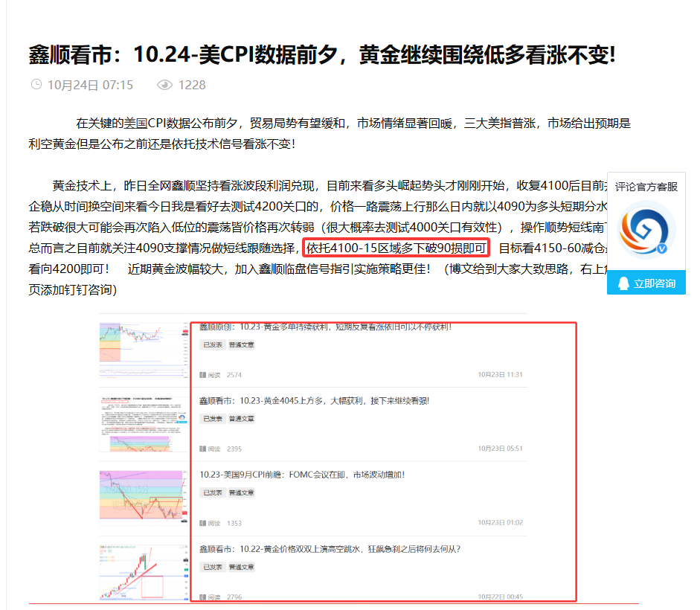Screen dimensions: 700x610
Task: Click the 评论官方客服 label
Action: [646, 187]
